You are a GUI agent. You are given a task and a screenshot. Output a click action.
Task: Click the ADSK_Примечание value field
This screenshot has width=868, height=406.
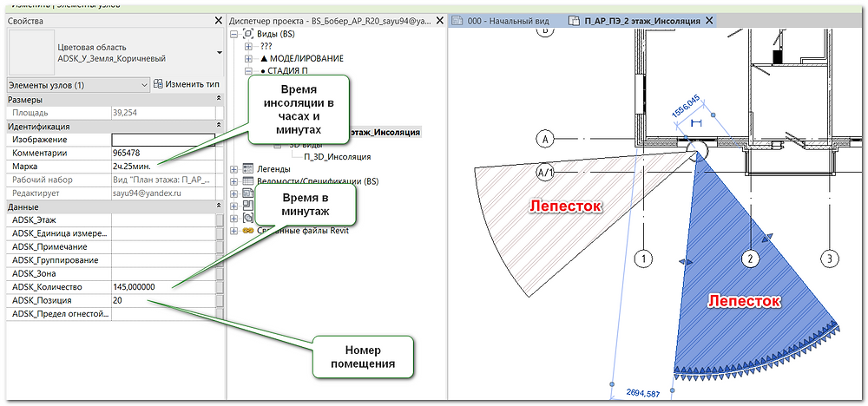point(163,246)
